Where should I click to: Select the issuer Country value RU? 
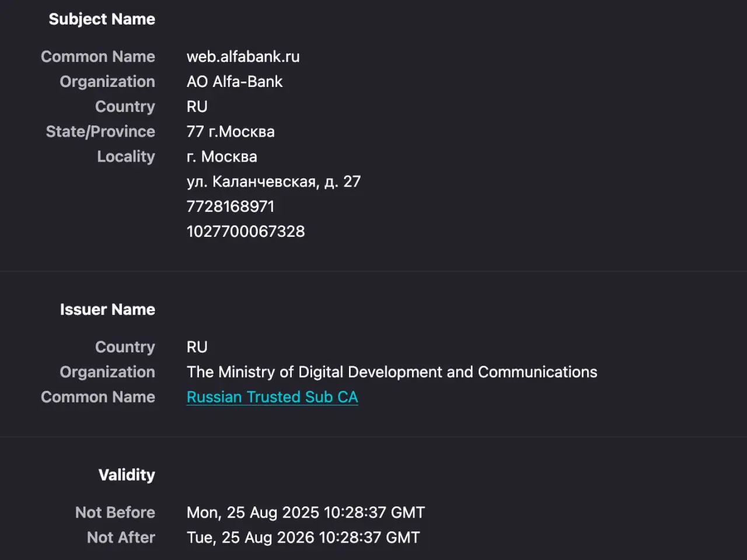[197, 347]
